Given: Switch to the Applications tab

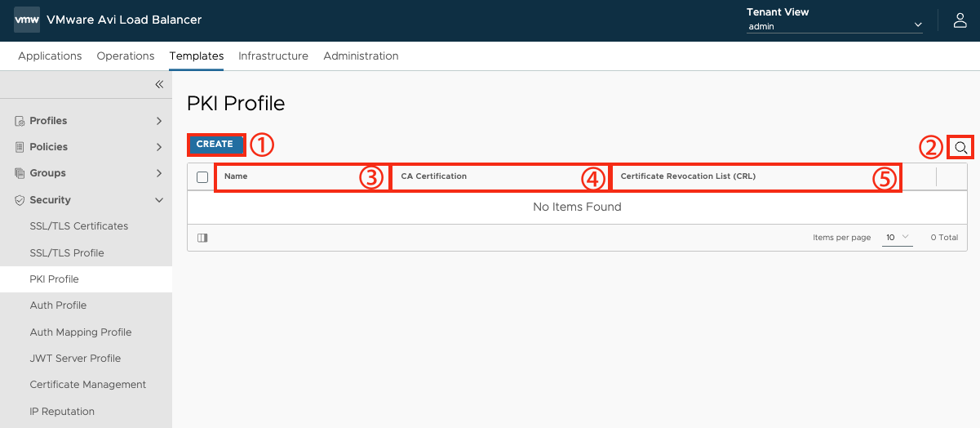Looking at the screenshot, I should [50, 56].
